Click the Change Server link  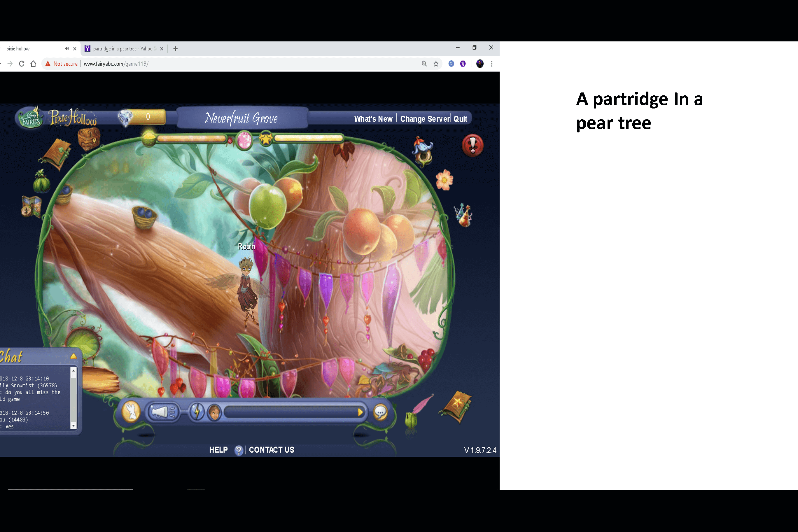(425, 119)
